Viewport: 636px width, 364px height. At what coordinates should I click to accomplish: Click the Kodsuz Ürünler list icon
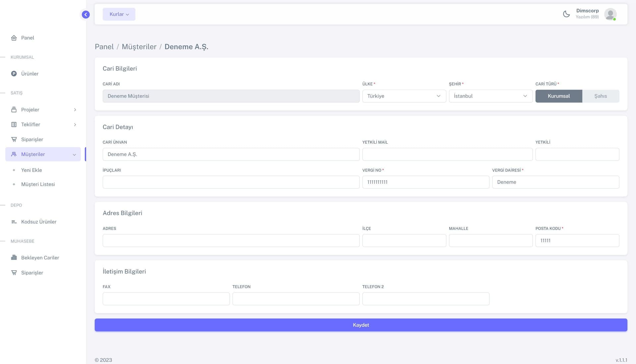pos(14,222)
